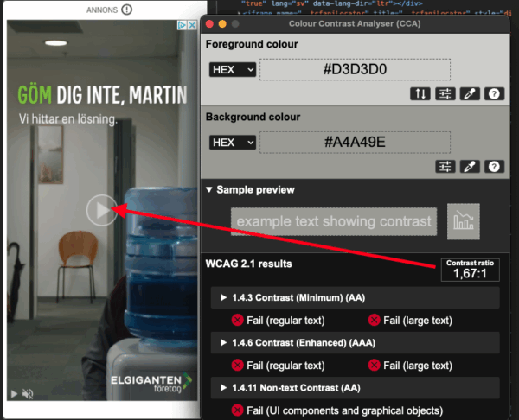Click 'Colour Contrast Analyser (CCA)' title
Image resolution: width=519 pixels, height=420 pixels.
355,24
